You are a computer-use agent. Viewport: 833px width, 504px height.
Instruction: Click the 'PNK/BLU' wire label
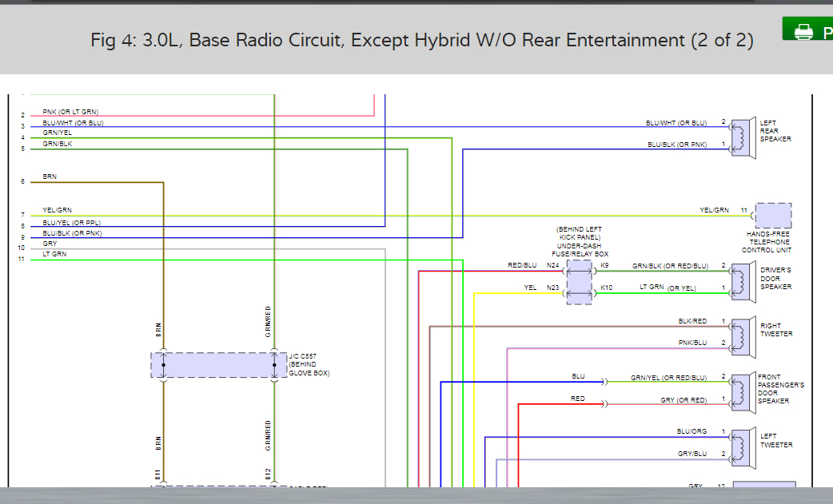click(692, 343)
